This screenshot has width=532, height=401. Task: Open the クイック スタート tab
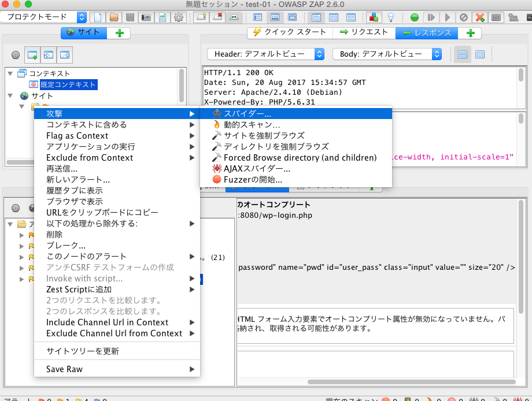click(x=290, y=32)
